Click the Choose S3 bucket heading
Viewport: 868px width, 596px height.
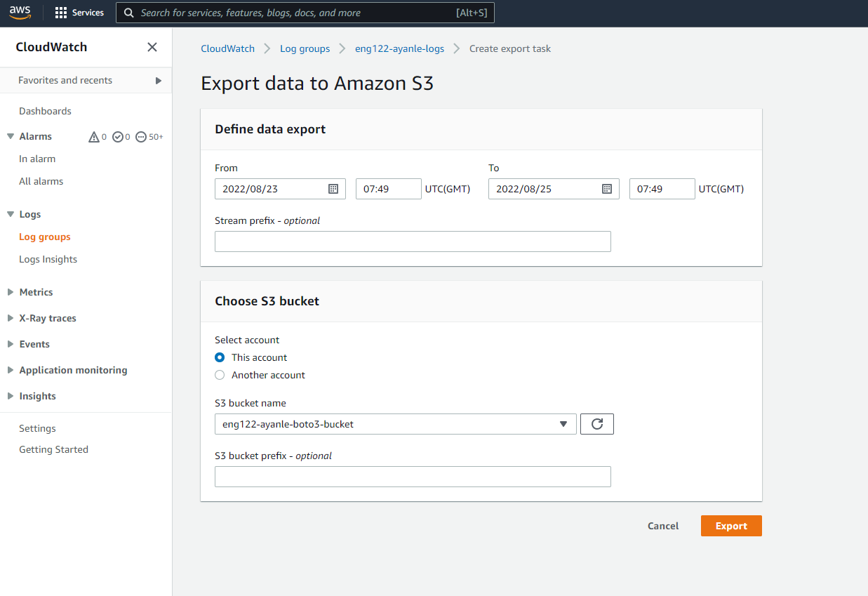(x=267, y=301)
